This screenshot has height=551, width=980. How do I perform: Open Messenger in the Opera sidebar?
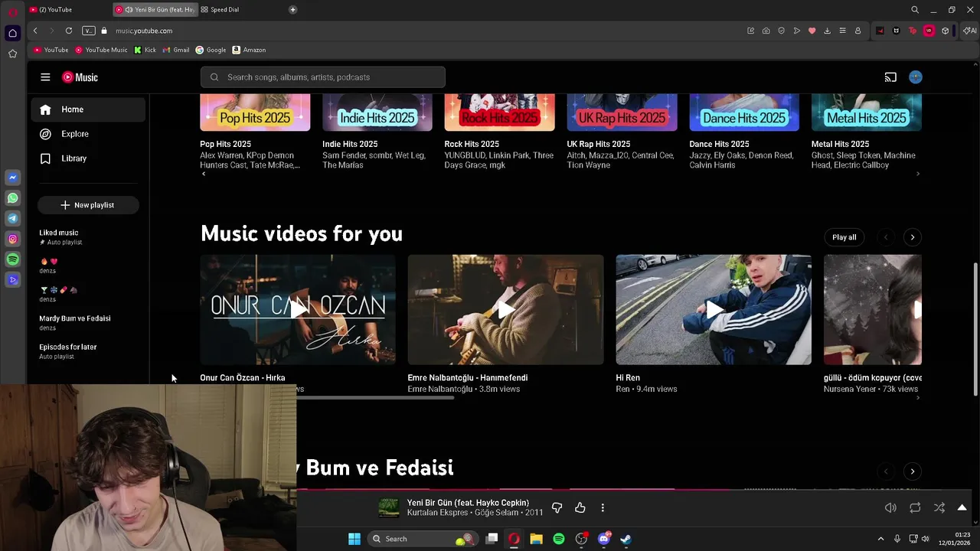[x=12, y=178]
